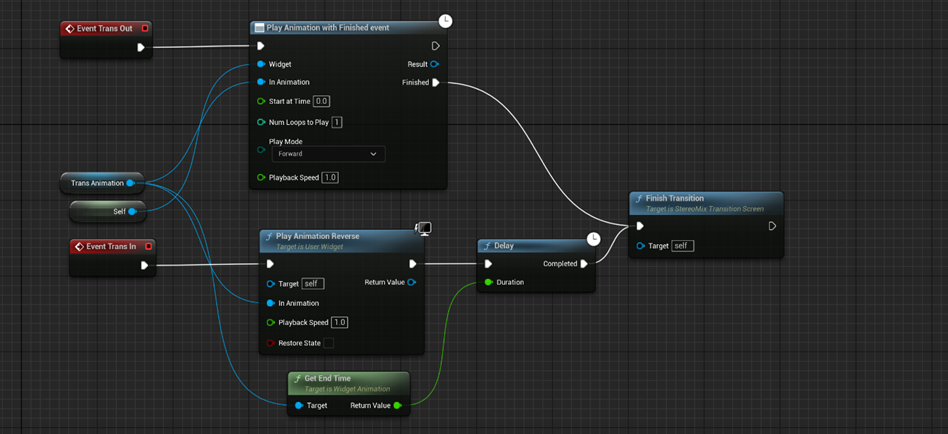
Task: Click the Start at Time value field
Action: coord(321,101)
